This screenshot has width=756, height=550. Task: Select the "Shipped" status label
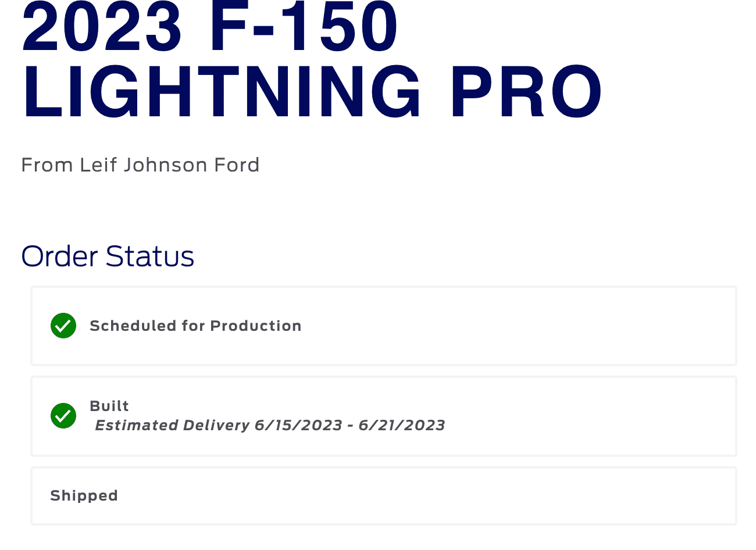tap(84, 495)
